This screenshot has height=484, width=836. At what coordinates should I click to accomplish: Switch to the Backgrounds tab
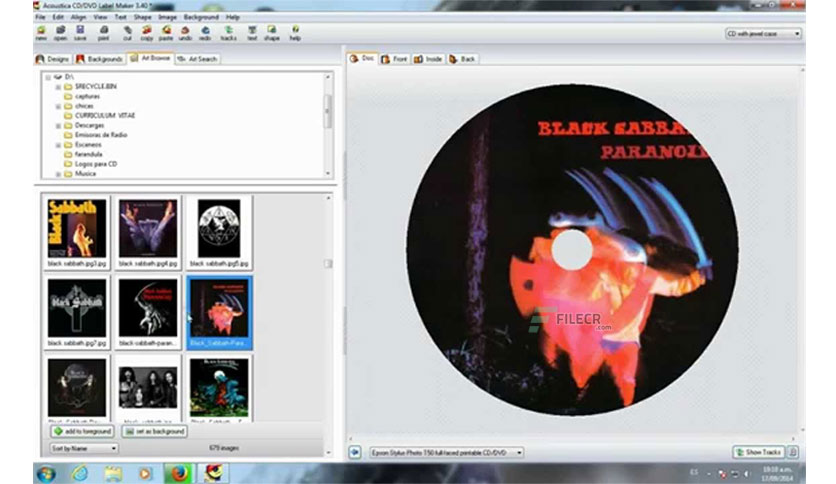(99, 59)
